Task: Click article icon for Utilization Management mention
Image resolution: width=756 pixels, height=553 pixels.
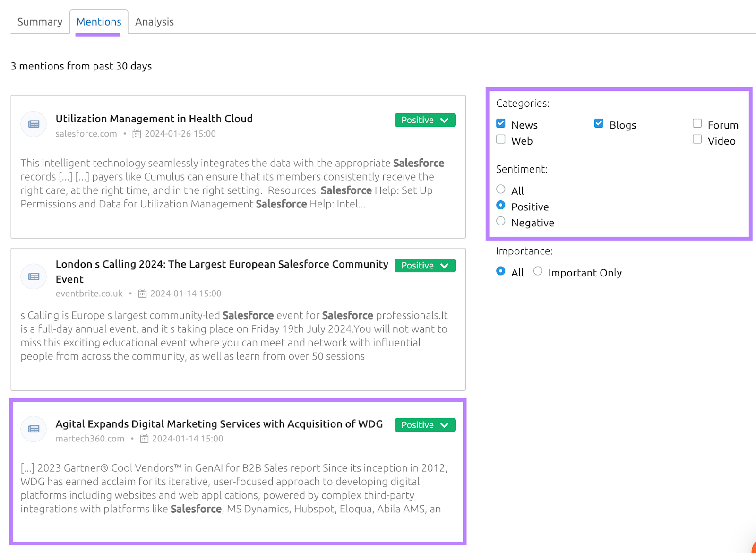Action: pos(34,124)
